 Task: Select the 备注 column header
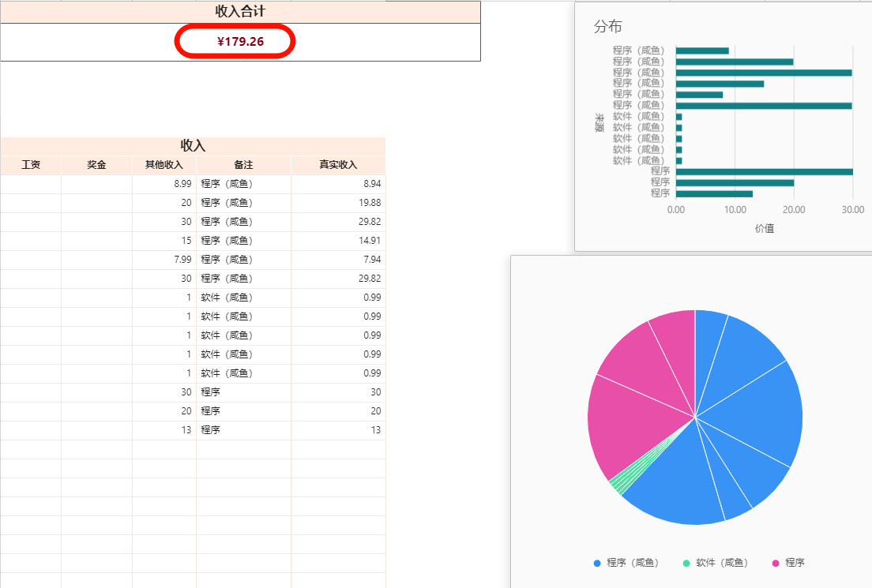(x=243, y=165)
